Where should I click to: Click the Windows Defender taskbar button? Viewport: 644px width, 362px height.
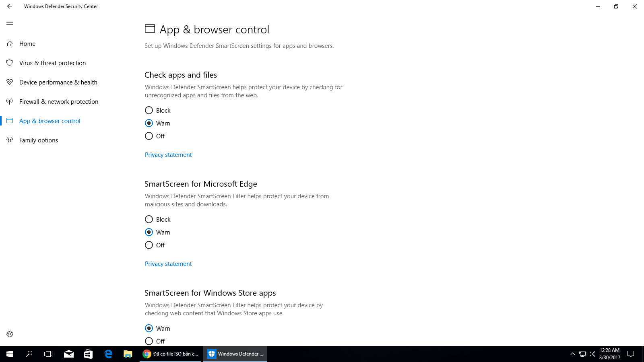235,354
